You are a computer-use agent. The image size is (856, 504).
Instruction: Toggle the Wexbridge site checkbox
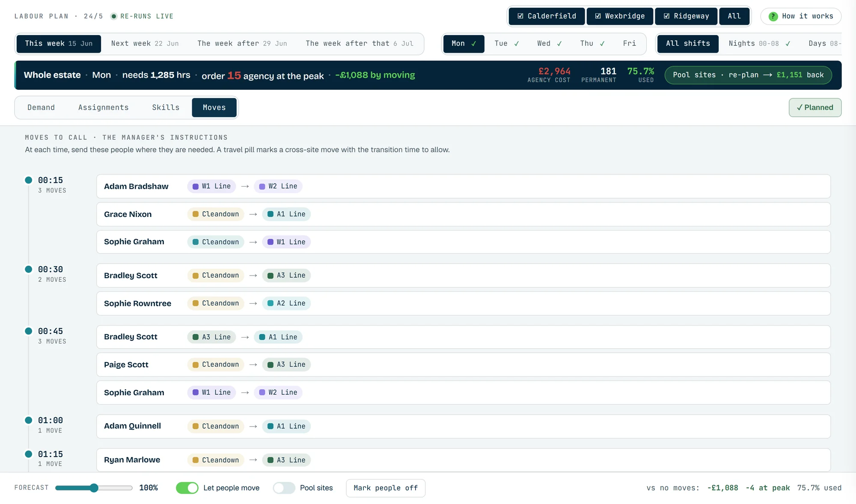coord(620,16)
